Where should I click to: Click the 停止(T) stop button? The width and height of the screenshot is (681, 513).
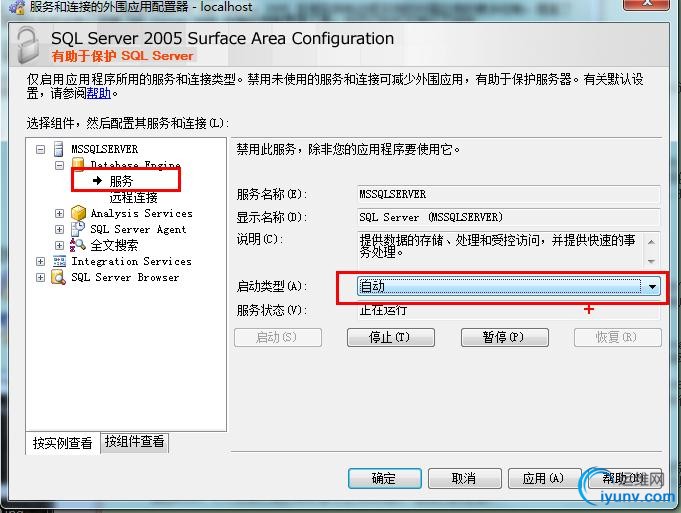pyautogui.click(x=390, y=337)
